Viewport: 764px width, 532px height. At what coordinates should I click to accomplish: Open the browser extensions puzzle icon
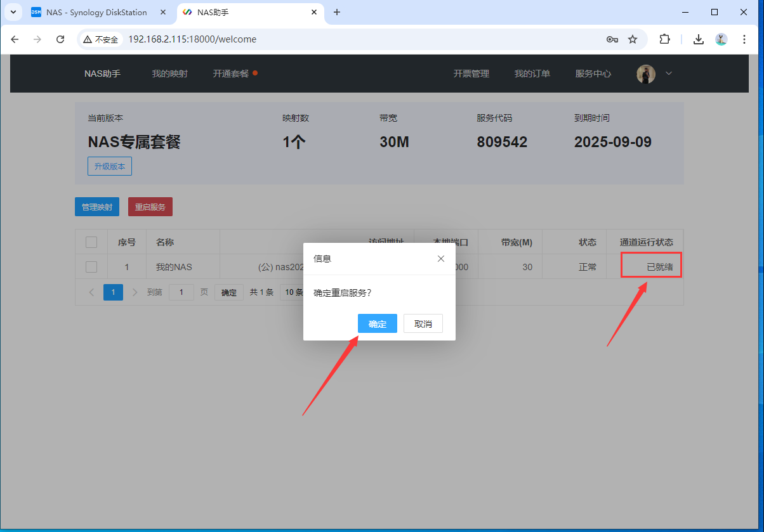(664, 39)
